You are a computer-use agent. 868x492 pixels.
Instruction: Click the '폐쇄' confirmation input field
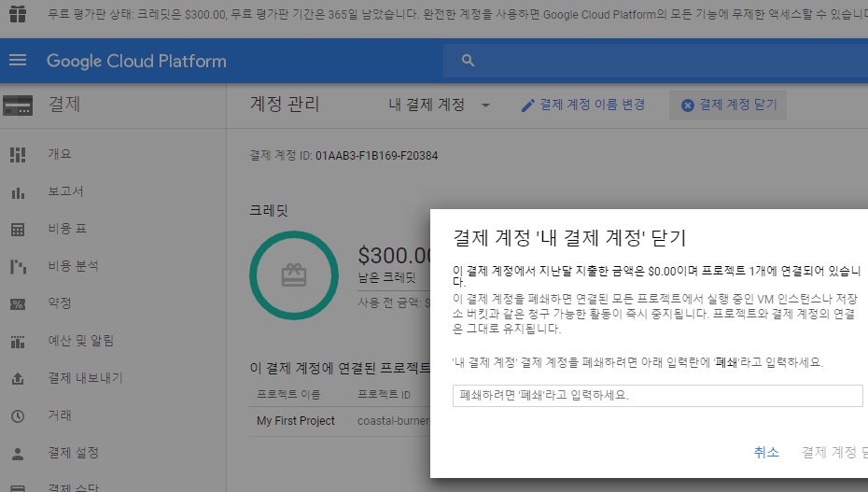tap(658, 396)
